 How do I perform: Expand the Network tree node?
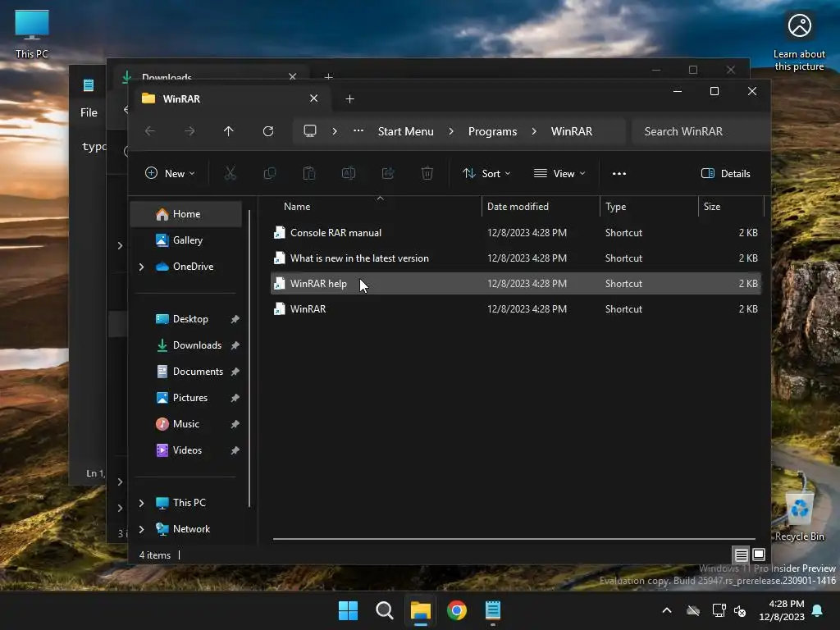(x=141, y=529)
